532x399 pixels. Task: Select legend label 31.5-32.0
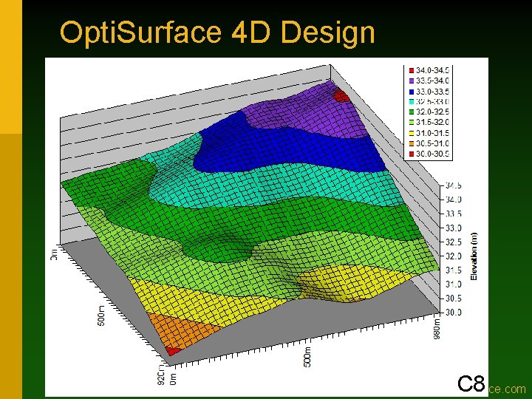[432, 122]
